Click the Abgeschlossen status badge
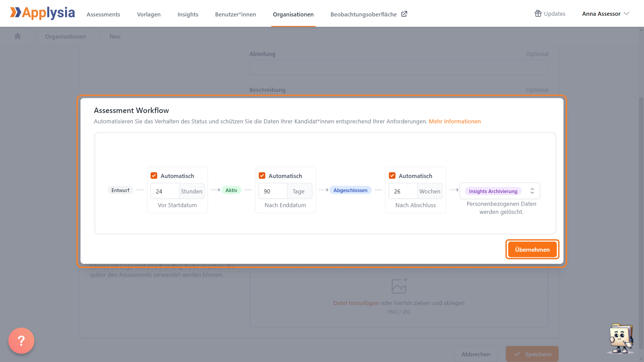644x362 pixels. 350,190
